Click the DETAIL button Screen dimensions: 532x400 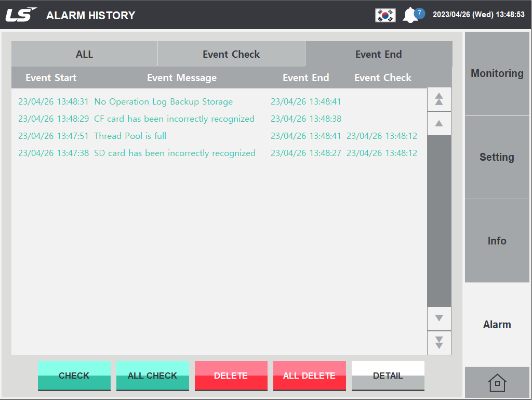tap(388, 376)
